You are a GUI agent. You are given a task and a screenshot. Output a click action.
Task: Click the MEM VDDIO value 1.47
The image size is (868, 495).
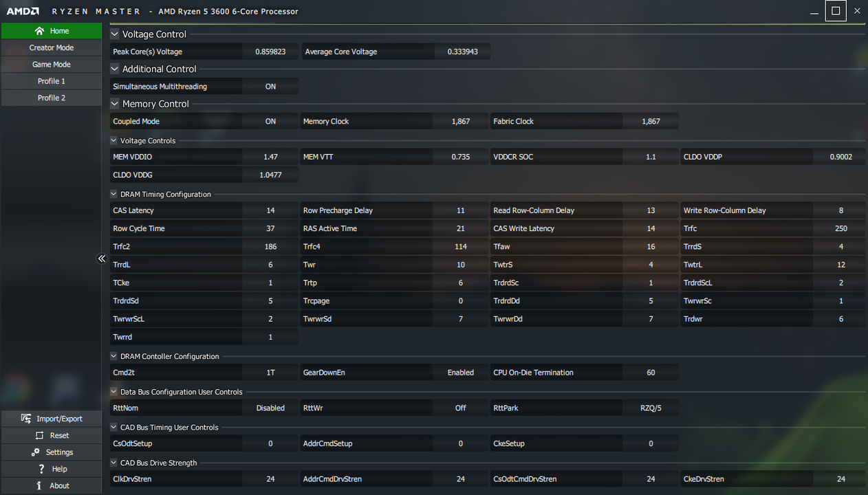pos(270,157)
